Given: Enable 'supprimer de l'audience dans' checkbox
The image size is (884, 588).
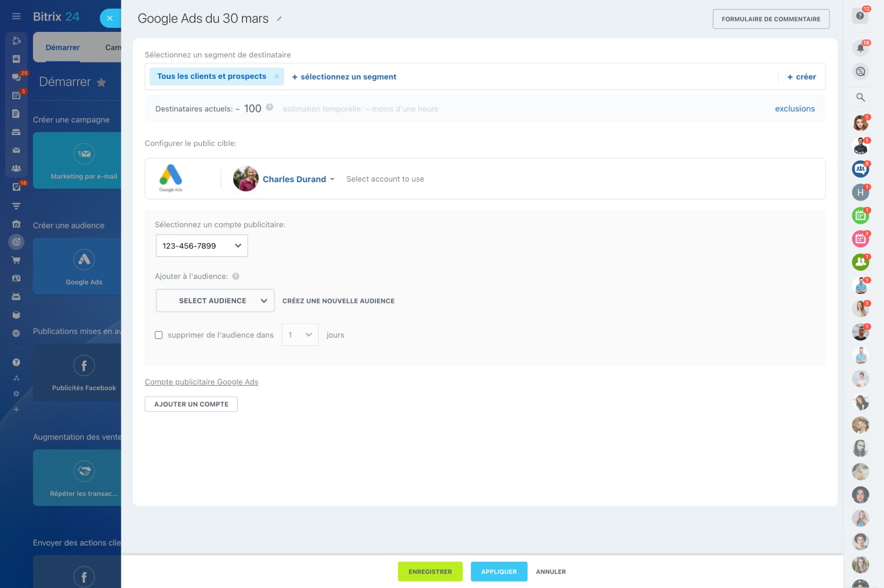Looking at the screenshot, I should pos(159,335).
